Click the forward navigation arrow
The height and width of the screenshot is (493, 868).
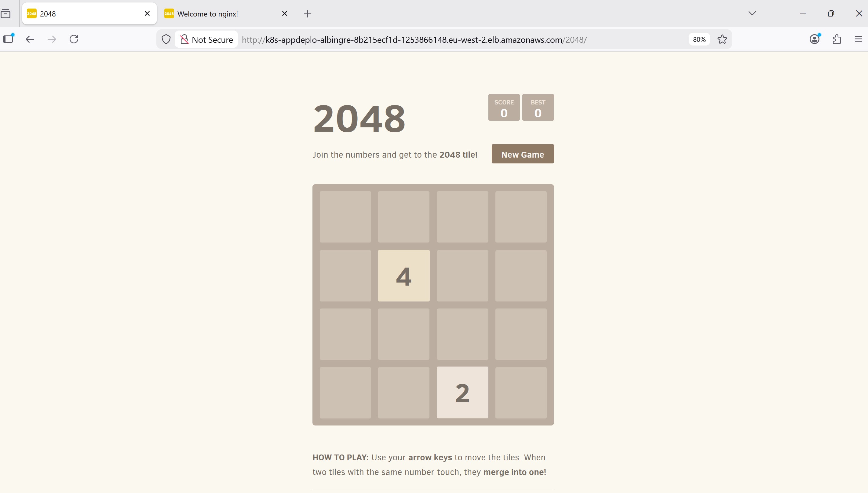[x=51, y=39]
